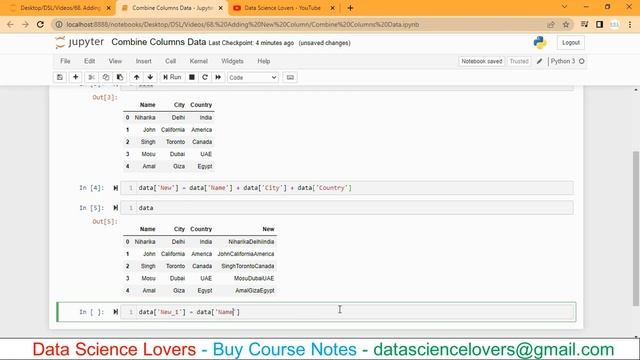Click the 'New' column header in Out[5]
640x360 pixels.
(x=268, y=229)
